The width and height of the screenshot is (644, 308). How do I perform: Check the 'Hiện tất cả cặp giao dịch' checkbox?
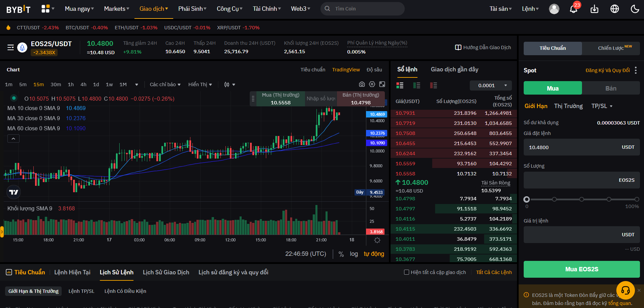pos(406,272)
